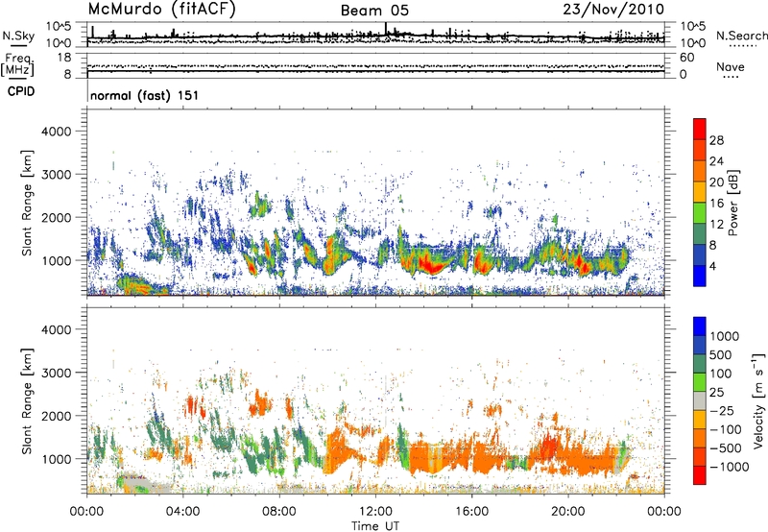Click the "24" label on the power colorbar
768x532 pixels.
[716, 161]
